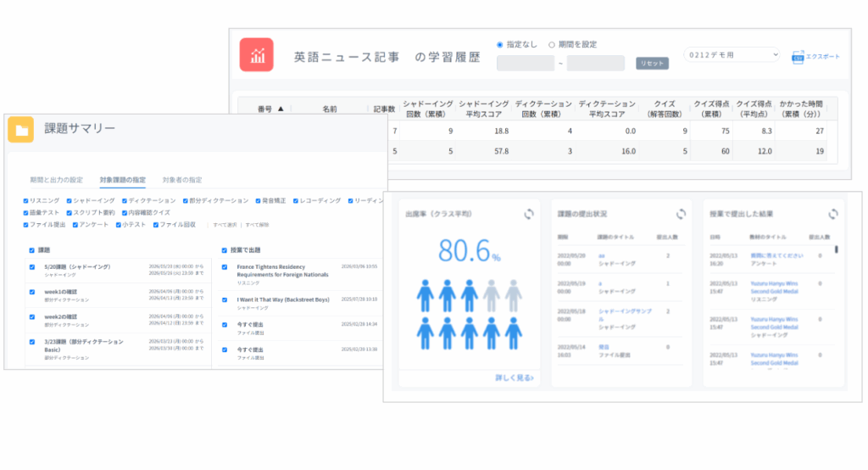Click the red chart icon beside 学習履歴 title

pyautogui.click(x=256, y=55)
